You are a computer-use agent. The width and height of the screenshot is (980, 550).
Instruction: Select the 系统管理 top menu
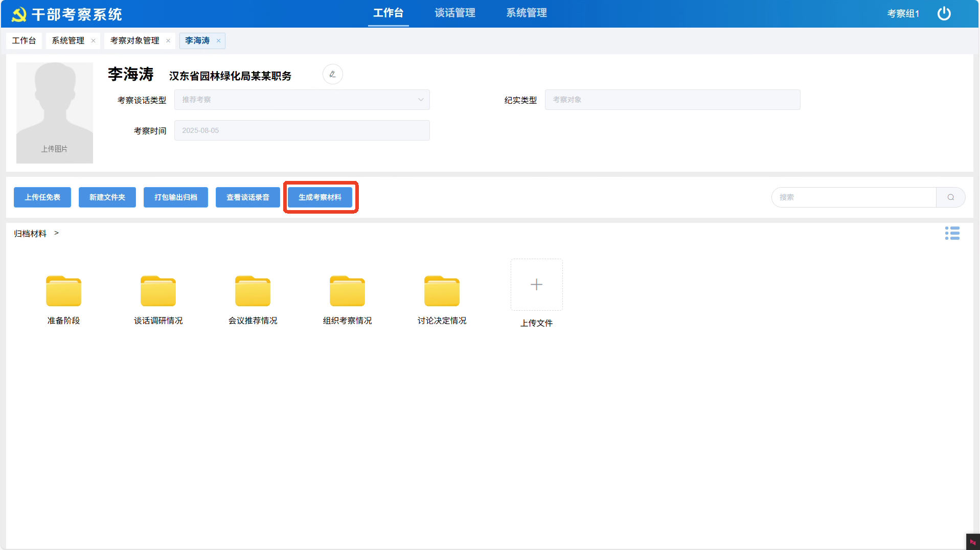click(527, 13)
